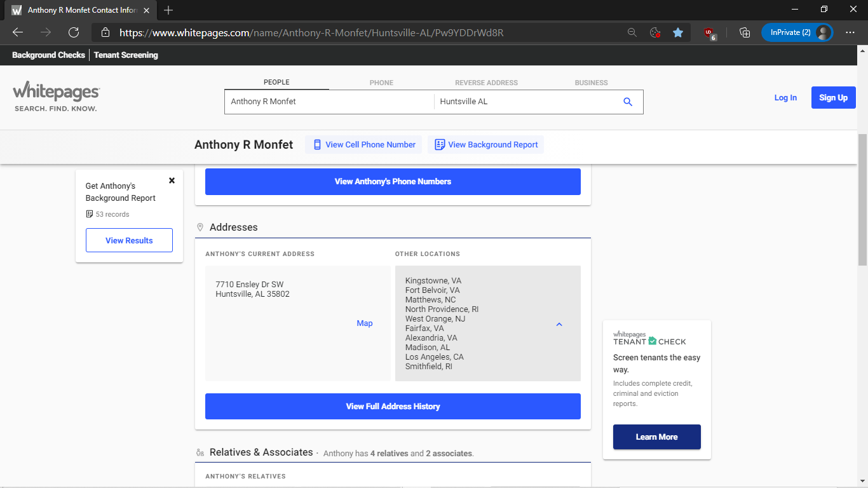
Task: Reload the page with the Refresh icon
Action: (74, 32)
